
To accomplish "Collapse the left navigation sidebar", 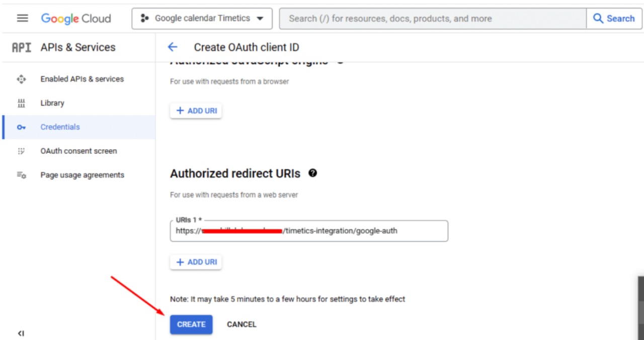I will 21,333.
